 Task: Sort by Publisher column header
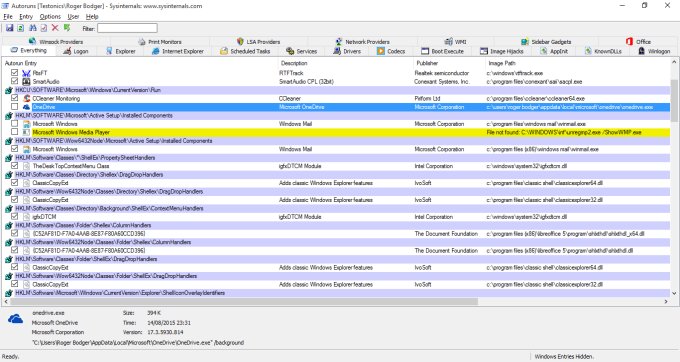point(449,63)
